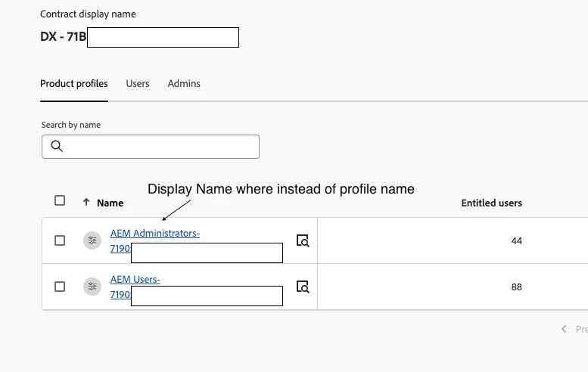Check the AEM Administrators row checkbox
This screenshot has width=588, height=372.
[60, 240]
